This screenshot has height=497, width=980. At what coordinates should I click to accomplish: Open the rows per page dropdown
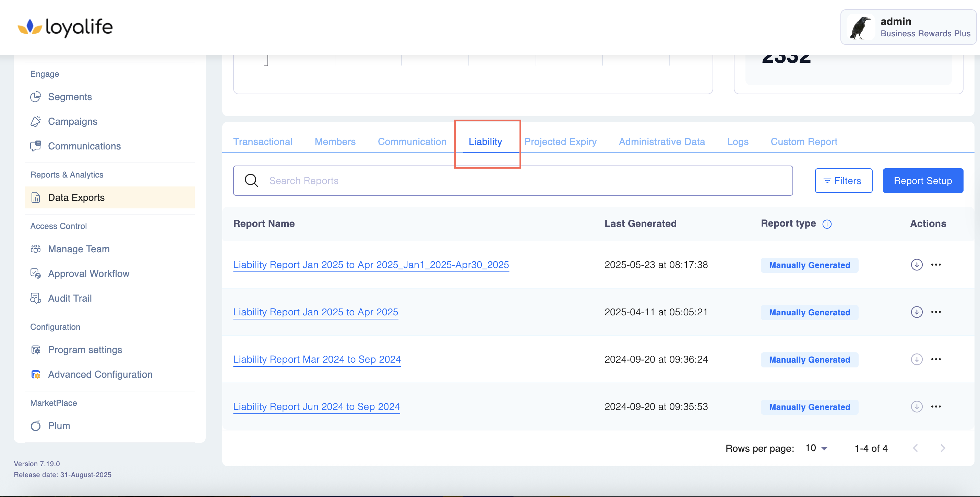click(816, 448)
